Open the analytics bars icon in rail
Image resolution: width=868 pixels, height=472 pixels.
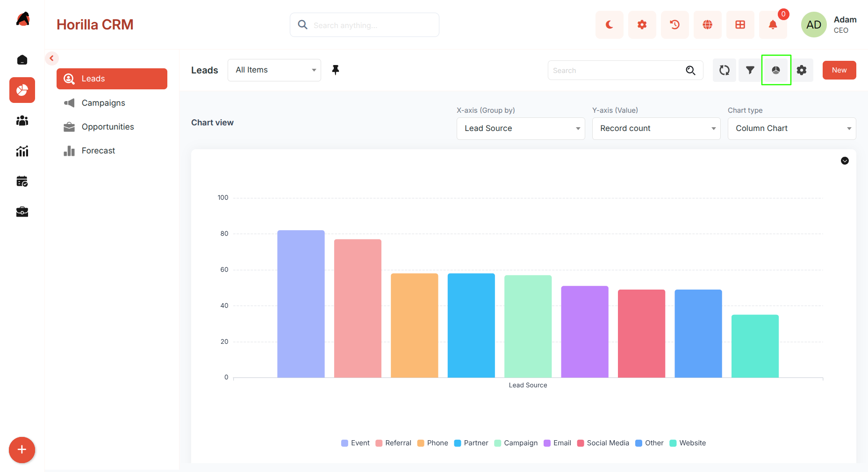(22, 151)
